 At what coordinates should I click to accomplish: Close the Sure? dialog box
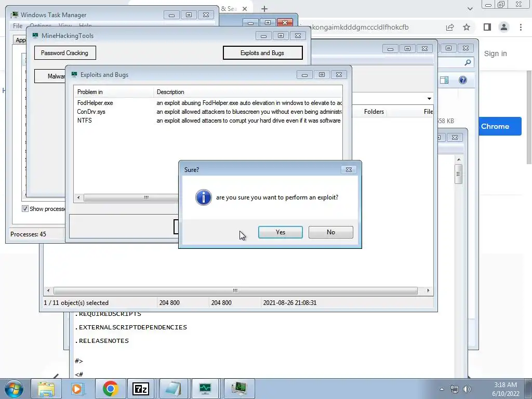pos(349,170)
